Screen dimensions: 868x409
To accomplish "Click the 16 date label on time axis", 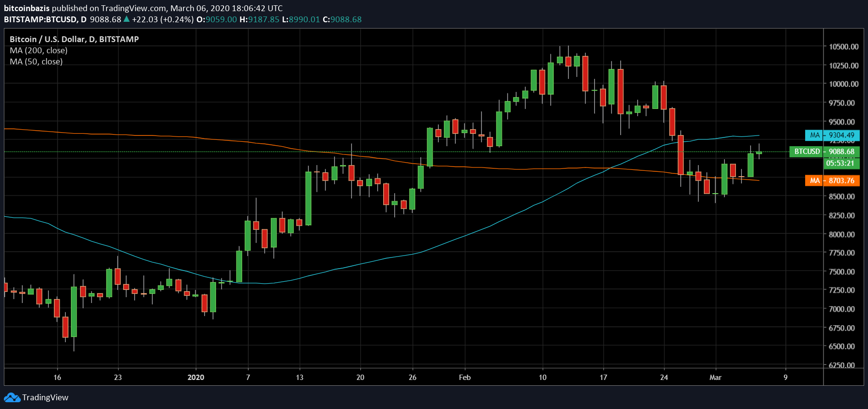I will tap(57, 378).
